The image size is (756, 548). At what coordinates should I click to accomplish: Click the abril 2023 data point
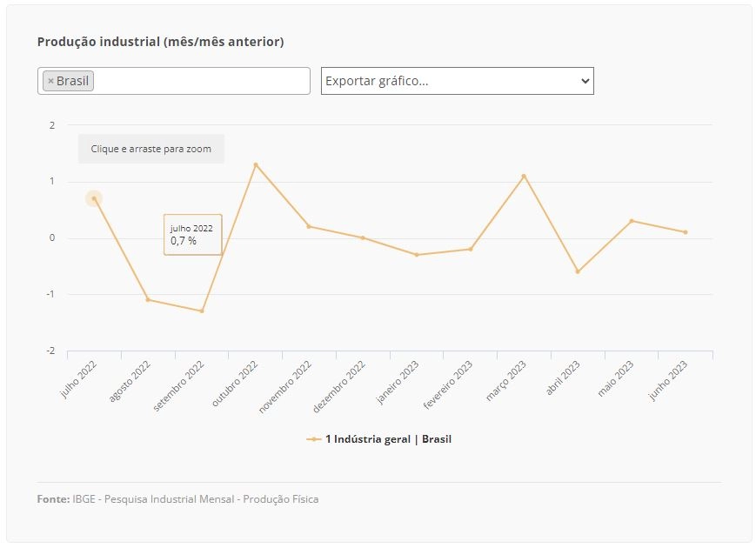pyautogui.click(x=578, y=272)
